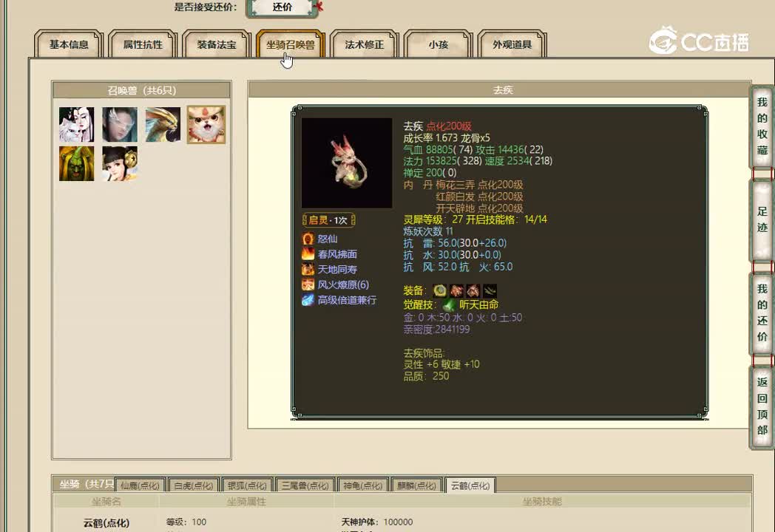Click the 灵性 +6 敏捷 +10 text
The height and width of the screenshot is (532, 775).
(x=441, y=364)
